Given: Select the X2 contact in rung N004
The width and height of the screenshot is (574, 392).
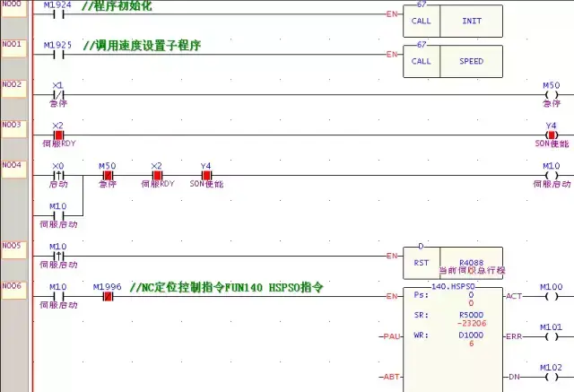Looking at the screenshot, I should pos(157,175).
